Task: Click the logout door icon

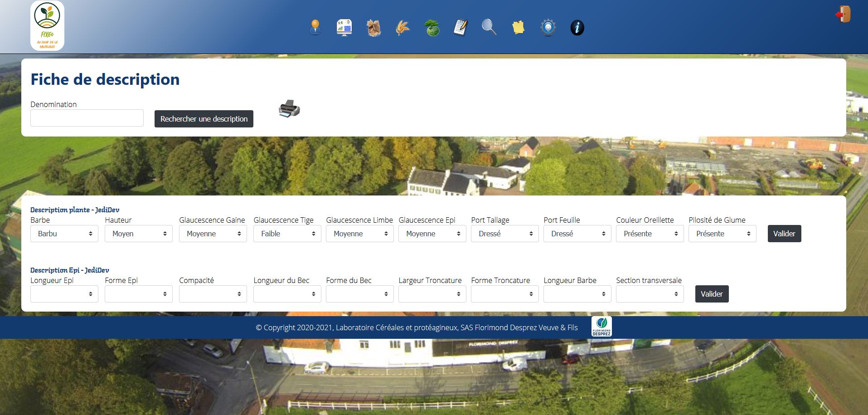Action: coord(844,14)
